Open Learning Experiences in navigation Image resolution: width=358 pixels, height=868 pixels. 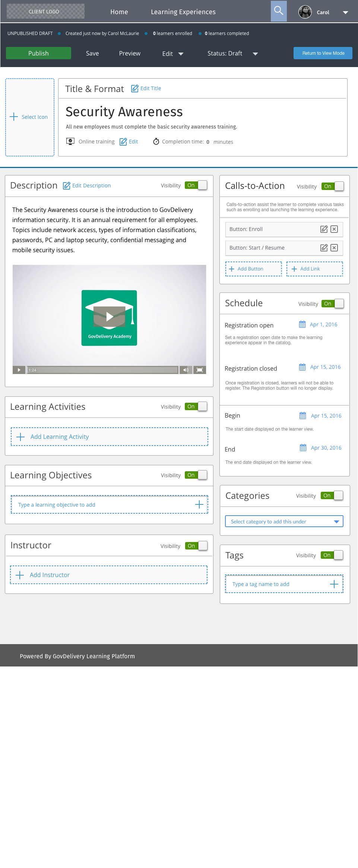[183, 12]
